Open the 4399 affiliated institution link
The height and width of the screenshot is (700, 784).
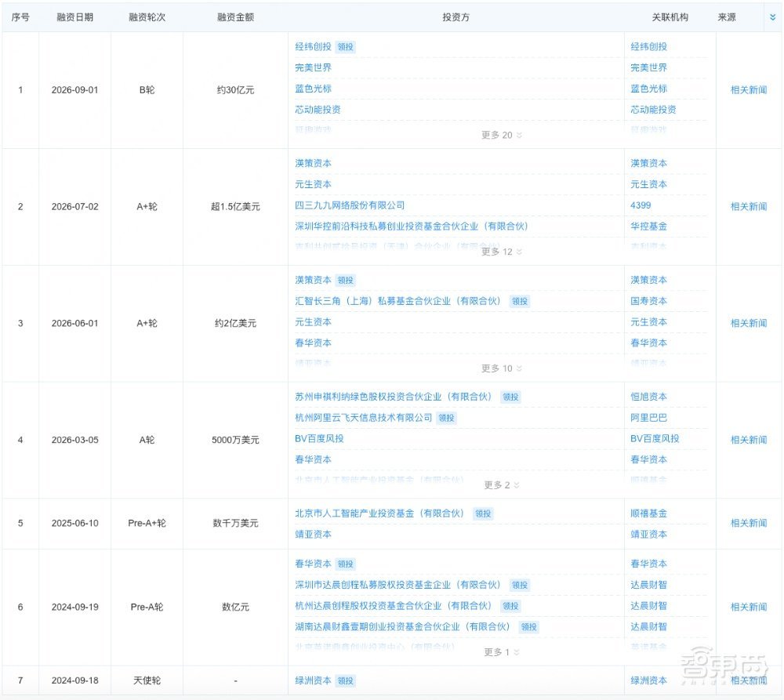click(641, 205)
